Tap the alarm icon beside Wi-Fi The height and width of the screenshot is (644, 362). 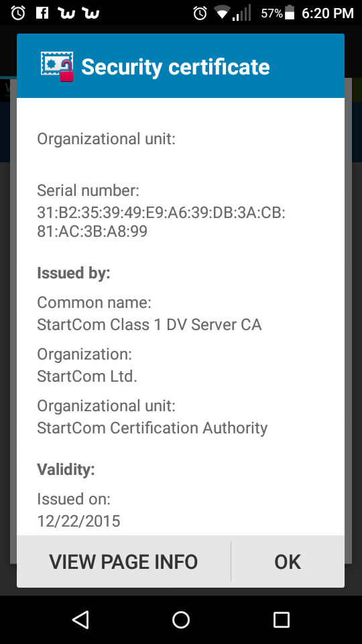coord(200,13)
